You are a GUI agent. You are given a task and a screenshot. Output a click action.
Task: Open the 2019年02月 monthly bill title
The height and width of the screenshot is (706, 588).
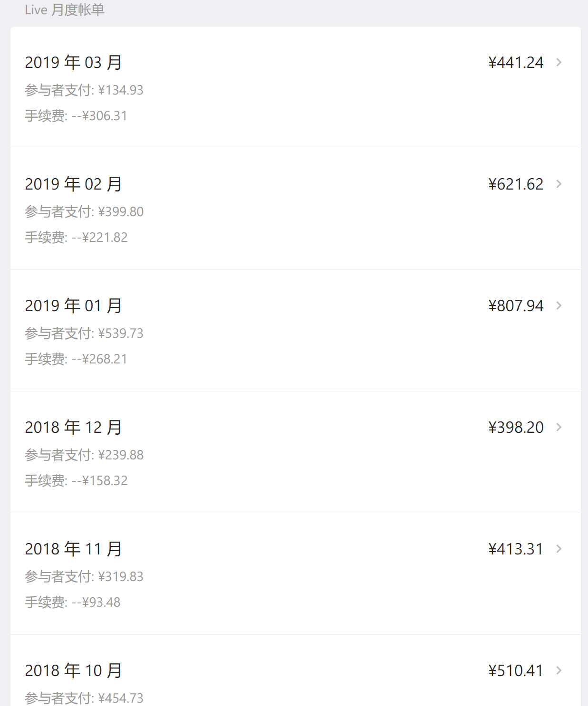73,184
